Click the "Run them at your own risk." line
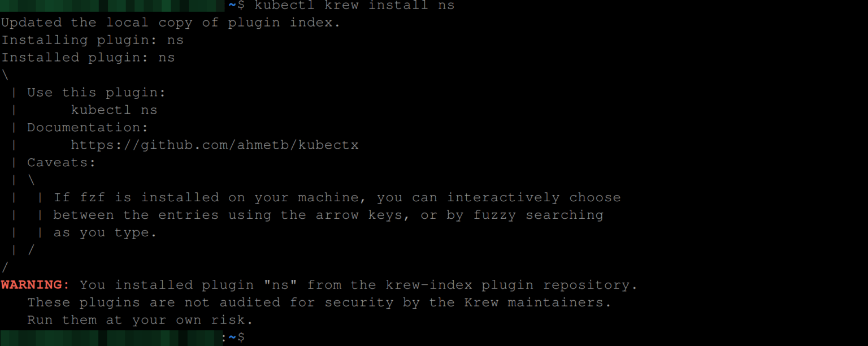The height and width of the screenshot is (346, 868). [x=140, y=320]
